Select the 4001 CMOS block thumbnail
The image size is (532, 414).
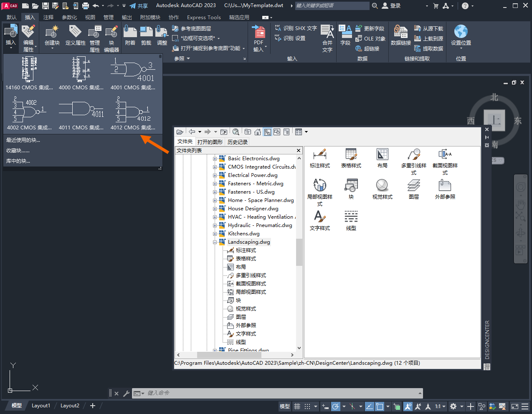pyautogui.click(x=133, y=73)
